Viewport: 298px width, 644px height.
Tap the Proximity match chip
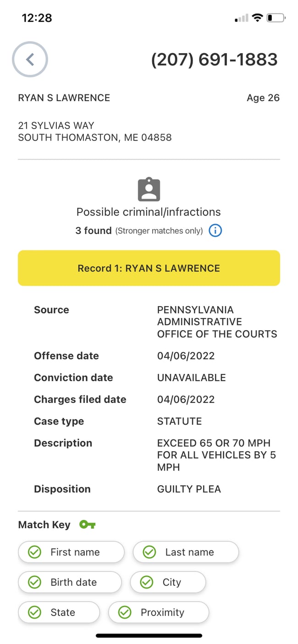click(158, 612)
